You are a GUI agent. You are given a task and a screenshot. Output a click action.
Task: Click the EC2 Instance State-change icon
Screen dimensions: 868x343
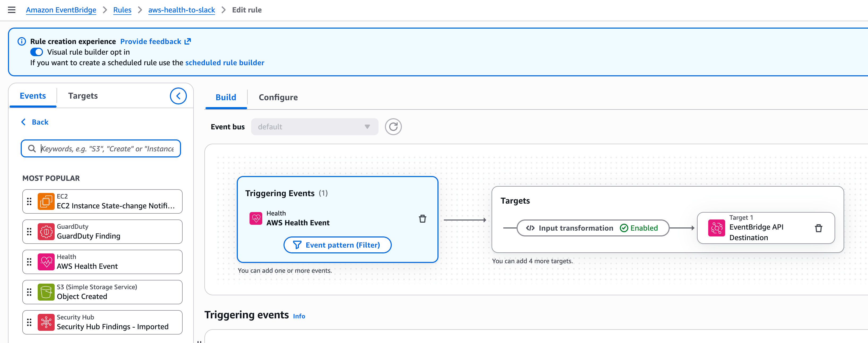pos(46,201)
